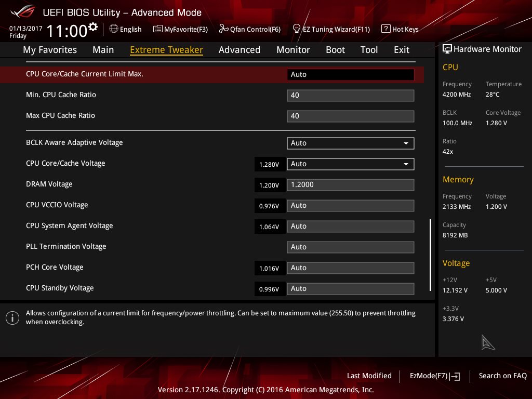Click the Hardware Monitor screen icon
The image size is (532, 399).
click(x=447, y=49)
